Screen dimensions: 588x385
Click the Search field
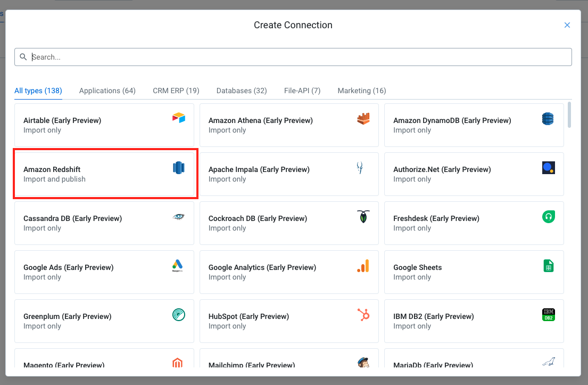pos(293,56)
